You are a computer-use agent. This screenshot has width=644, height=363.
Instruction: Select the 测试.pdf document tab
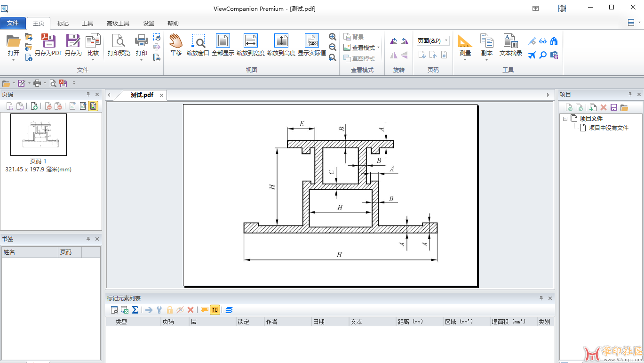(x=142, y=95)
